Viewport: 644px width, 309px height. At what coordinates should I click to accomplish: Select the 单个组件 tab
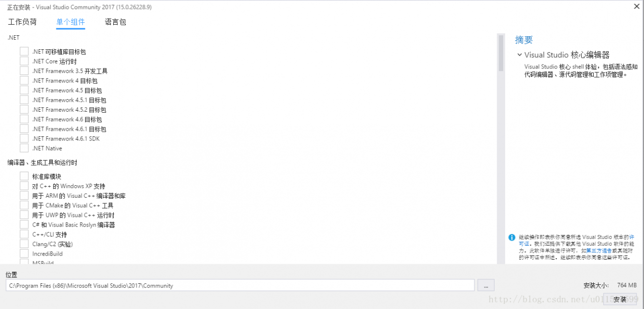pos(70,22)
